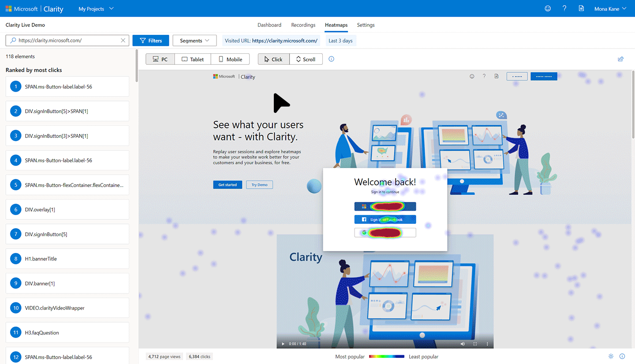Viewport: 635px width, 364px height.
Task: Open the Mona Kane account menu
Action: pyautogui.click(x=610, y=9)
